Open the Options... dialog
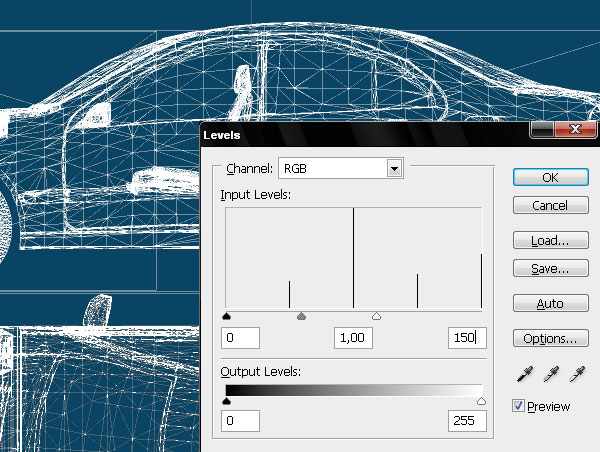 click(548, 338)
